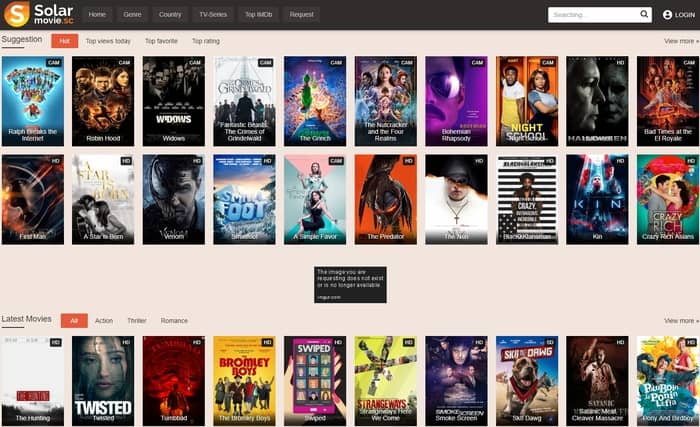Open the Smoke Screen poster

[456, 381]
